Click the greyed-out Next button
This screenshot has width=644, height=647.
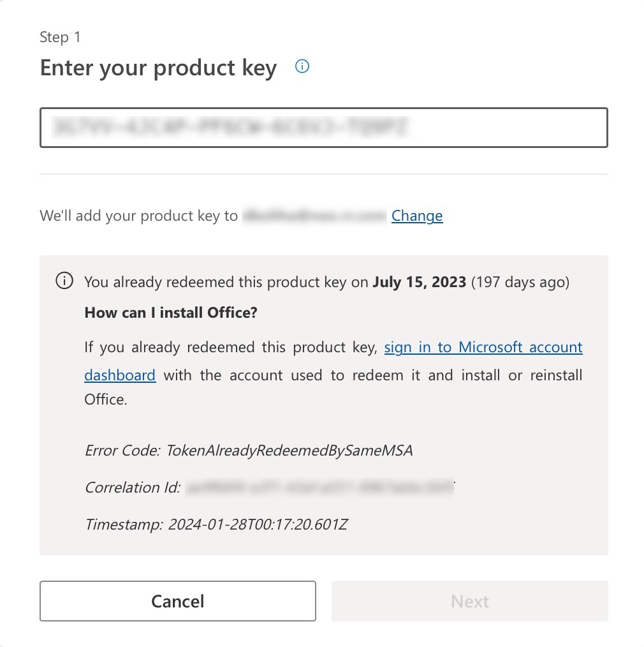point(469,601)
